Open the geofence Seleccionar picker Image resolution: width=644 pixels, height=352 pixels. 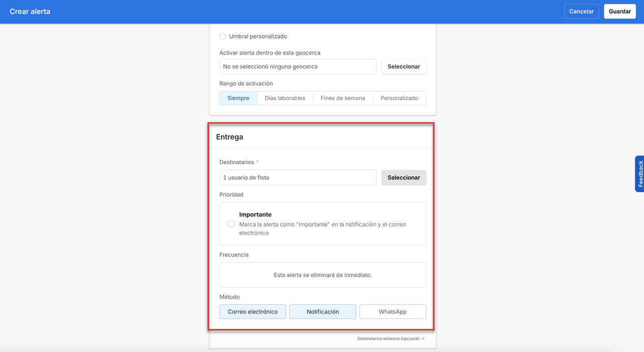pyautogui.click(x=403, y=66)
